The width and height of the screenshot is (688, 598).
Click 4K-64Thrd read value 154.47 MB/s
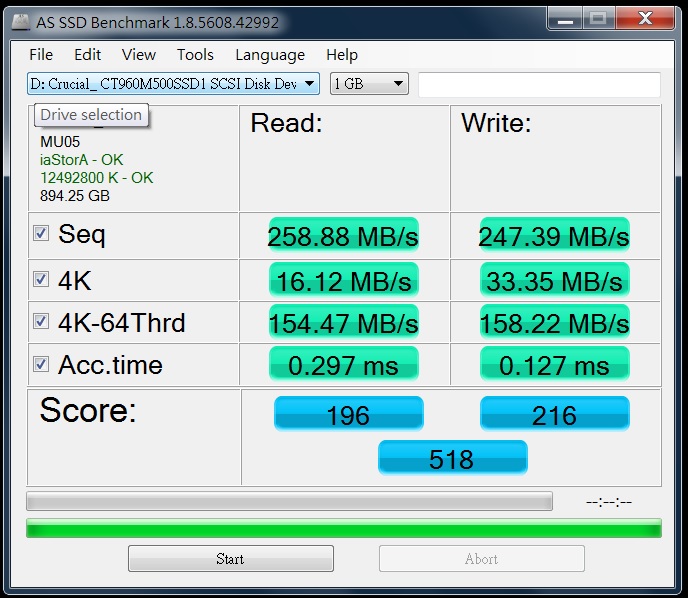344,322
